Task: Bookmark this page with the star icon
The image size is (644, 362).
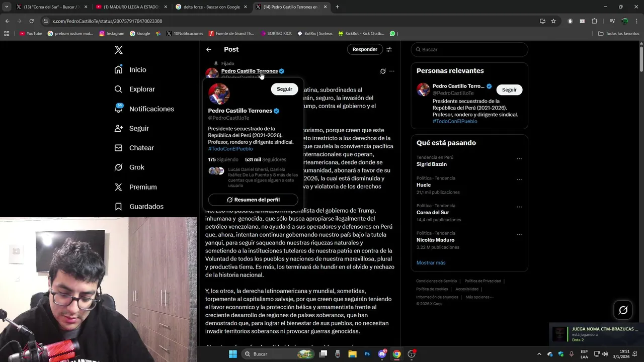Action: 553,21
